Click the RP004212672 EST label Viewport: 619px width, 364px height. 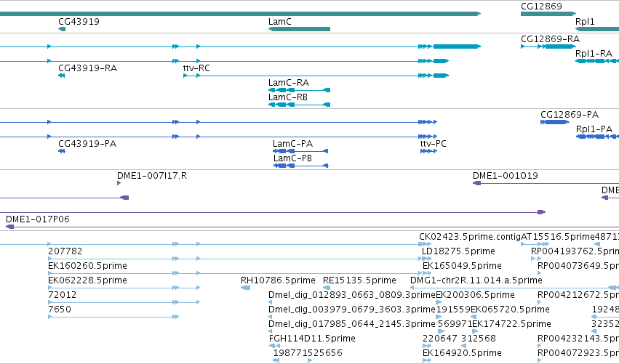pyautogui.click(x=578, y=296)
